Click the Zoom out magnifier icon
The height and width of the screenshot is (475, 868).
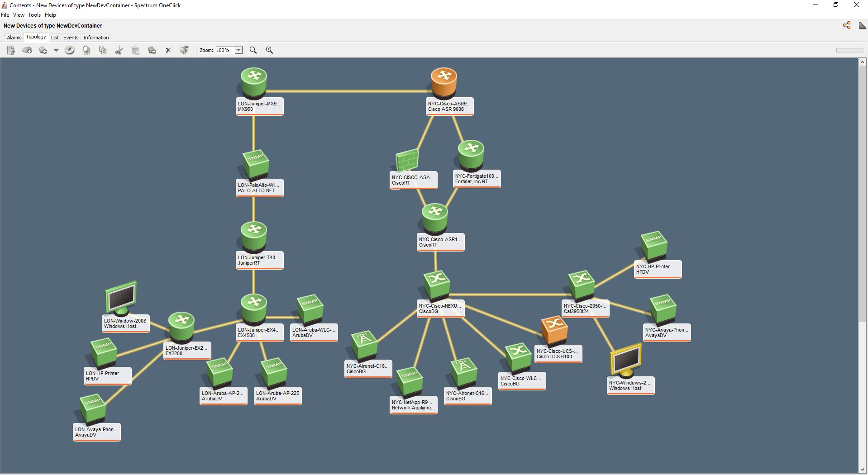pos(253,50)
